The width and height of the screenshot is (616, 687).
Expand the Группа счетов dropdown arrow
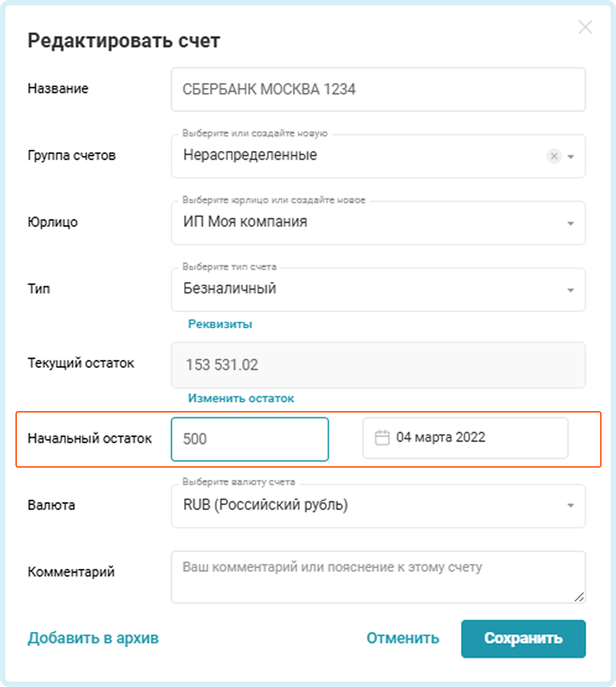click(x=571, y=156)
